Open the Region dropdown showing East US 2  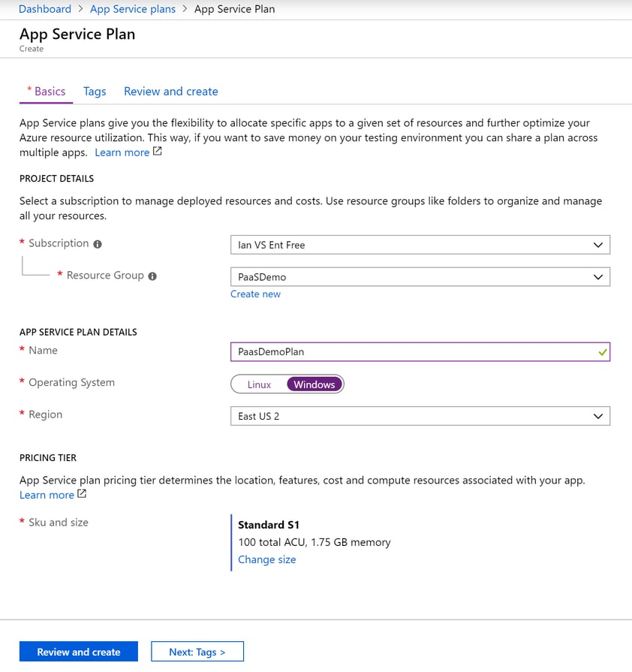click(420, 416)
